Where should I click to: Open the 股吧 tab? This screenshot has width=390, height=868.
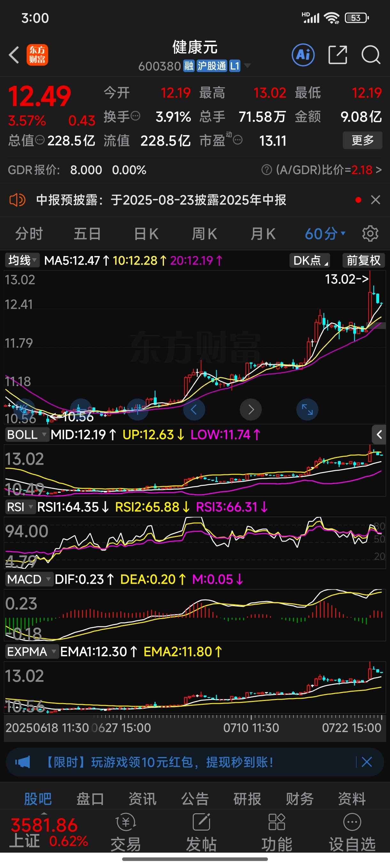[x=38, y=799]
